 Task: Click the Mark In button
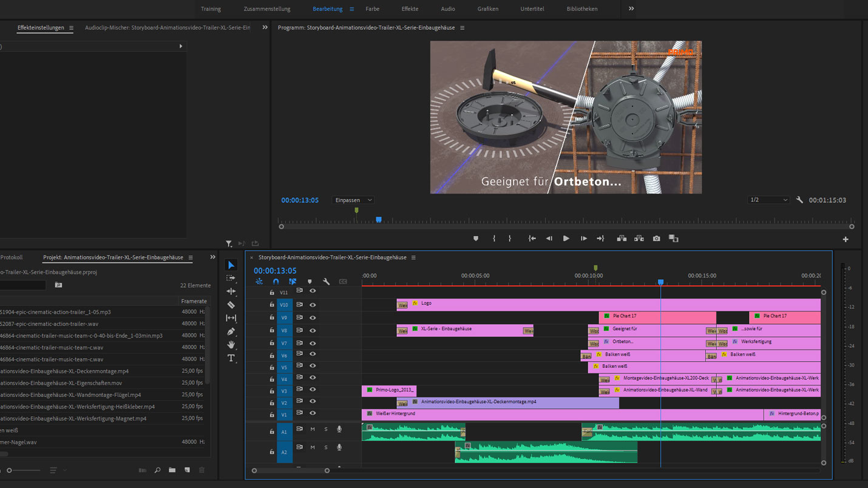(494, 239)
